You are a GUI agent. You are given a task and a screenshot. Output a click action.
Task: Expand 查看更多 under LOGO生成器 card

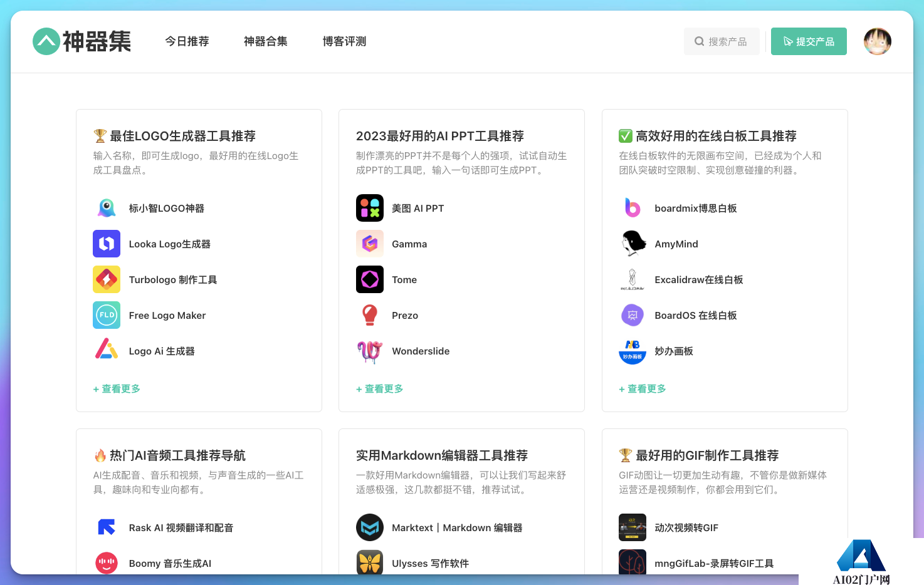coord(117,389)
